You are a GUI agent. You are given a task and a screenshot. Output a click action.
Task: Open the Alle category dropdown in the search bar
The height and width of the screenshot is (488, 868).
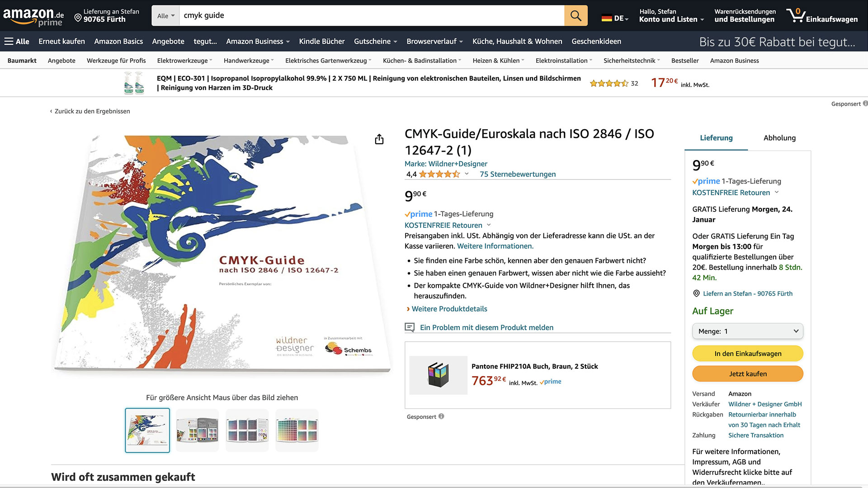(x=165, y=15)
